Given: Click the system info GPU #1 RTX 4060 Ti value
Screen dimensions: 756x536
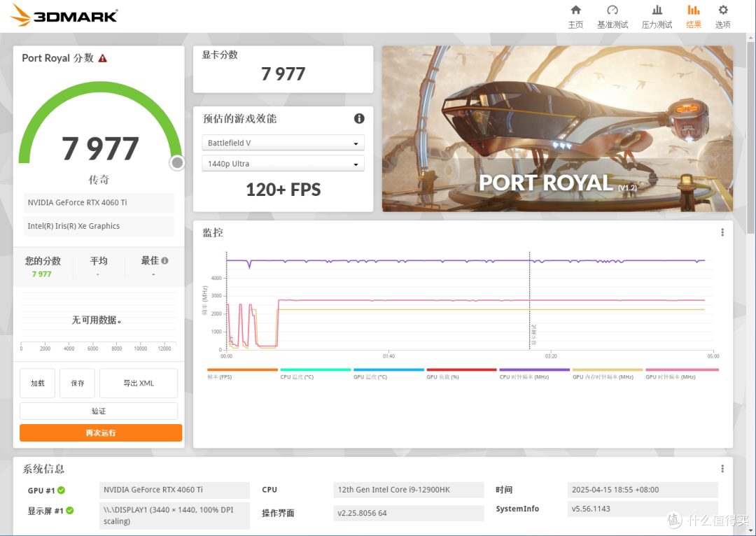Looking at the screenshot, I should tap(174, 490).
